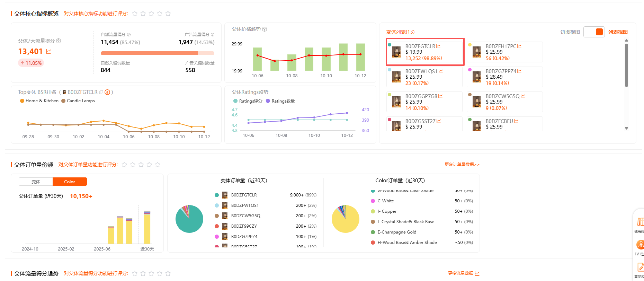Click trend icon next to B0DZFH17PC variant
Viewport: 644px width, 281px height.
pos(519,46)
